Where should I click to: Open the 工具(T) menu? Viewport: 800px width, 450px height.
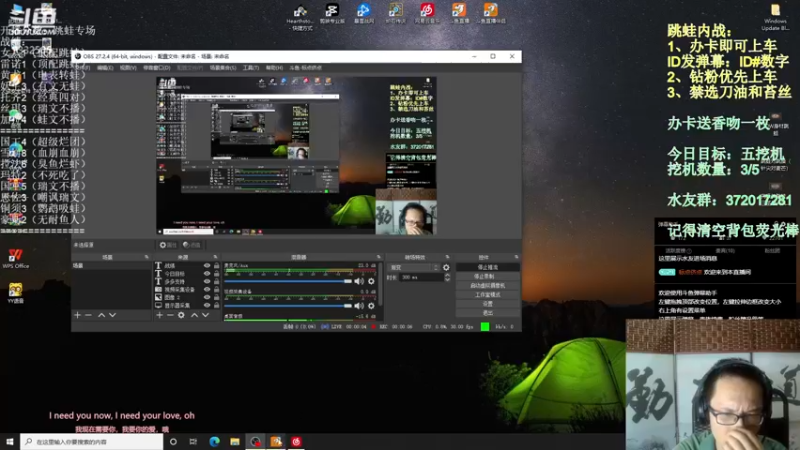click(251, 68)
